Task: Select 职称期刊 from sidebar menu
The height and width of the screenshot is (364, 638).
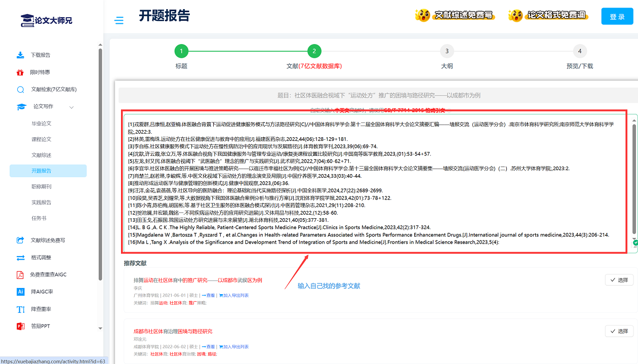Action: (x=42, y=187)
